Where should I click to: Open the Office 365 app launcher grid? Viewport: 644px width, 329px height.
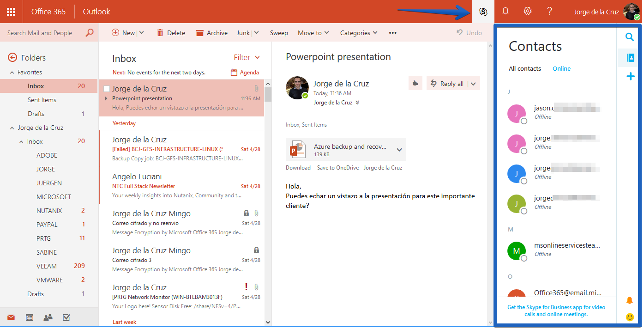11,12
